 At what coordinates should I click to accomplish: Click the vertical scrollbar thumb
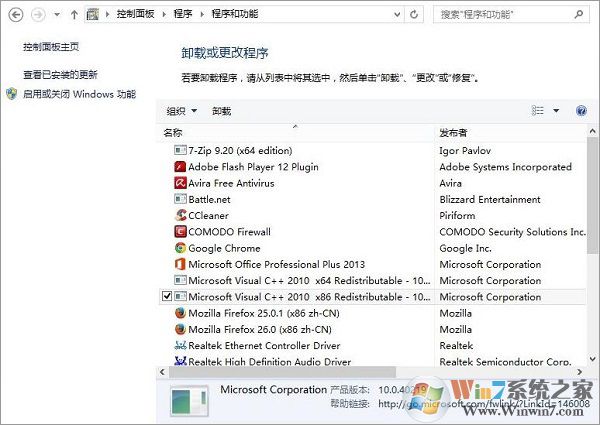click(x=592, y=195)
